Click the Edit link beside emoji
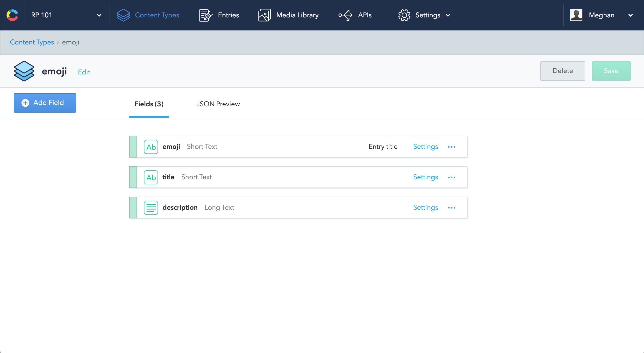 [x=84, y=72]
